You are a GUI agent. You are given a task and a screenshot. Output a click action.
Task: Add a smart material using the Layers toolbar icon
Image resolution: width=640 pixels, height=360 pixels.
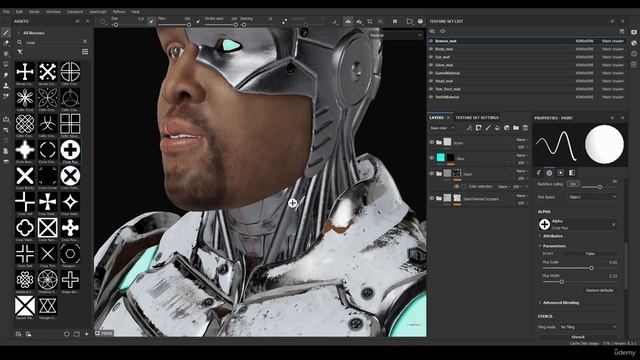(507, 128)
